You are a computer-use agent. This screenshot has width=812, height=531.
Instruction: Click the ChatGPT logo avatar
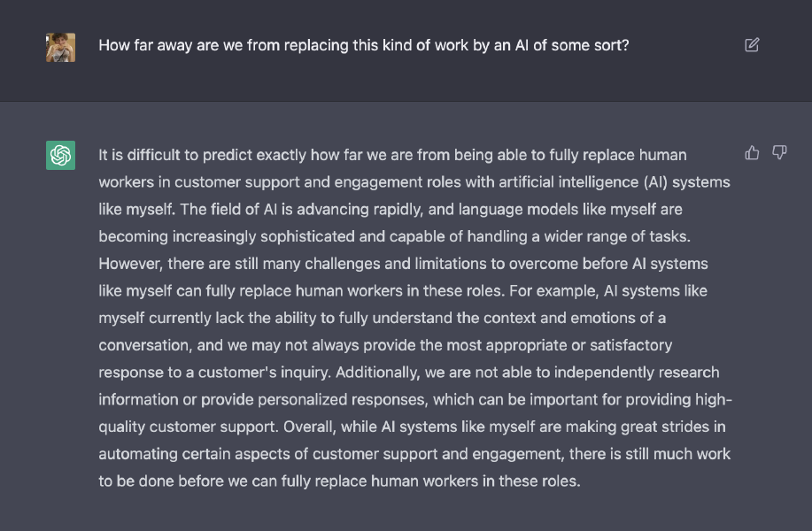click(x=60, y=155)
